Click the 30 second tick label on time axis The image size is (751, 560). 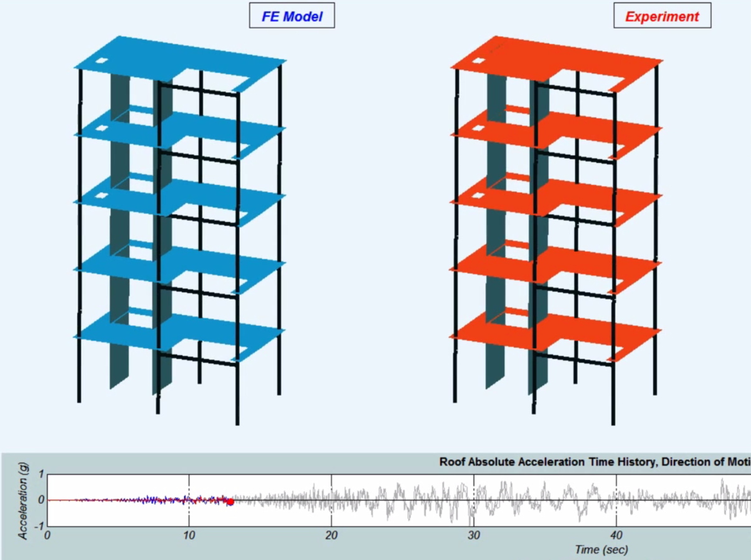[x=474, y=535]
